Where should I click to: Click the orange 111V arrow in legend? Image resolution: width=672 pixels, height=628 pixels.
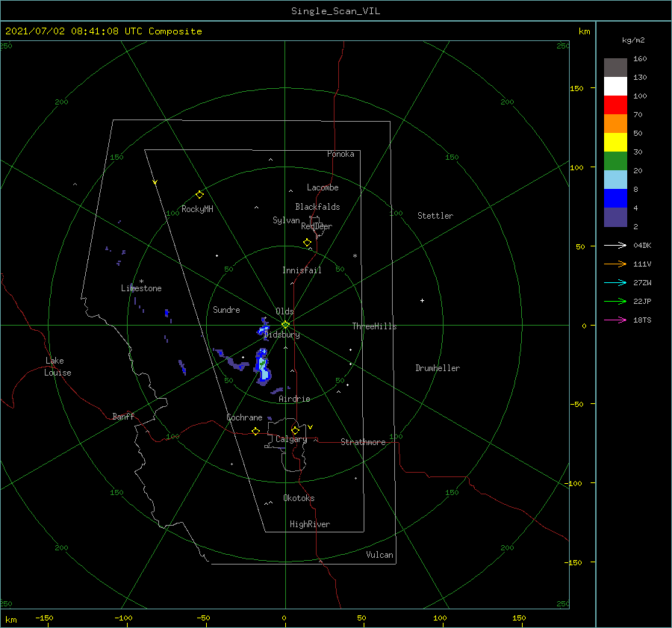[615, 264]
